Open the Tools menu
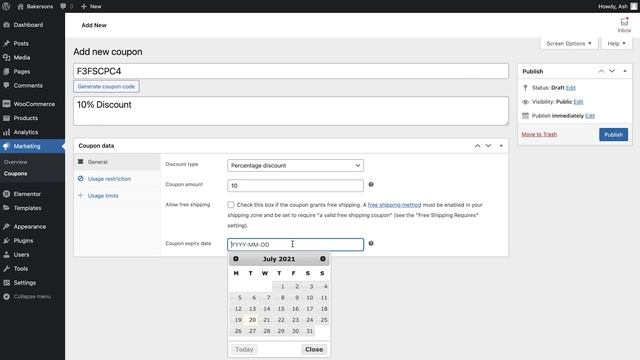The height and width of the screenshot is (360, 640). point(20,269)
